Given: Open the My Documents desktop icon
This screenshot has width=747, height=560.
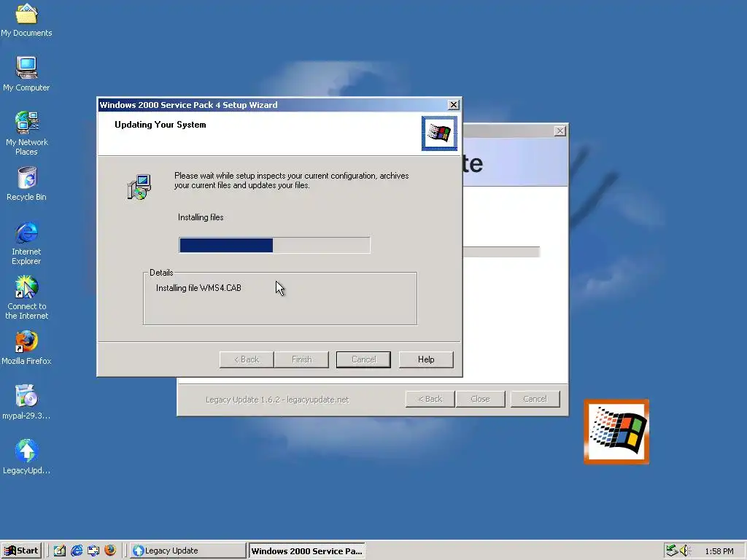Looking at the screenshot, I should pos(26,19).
